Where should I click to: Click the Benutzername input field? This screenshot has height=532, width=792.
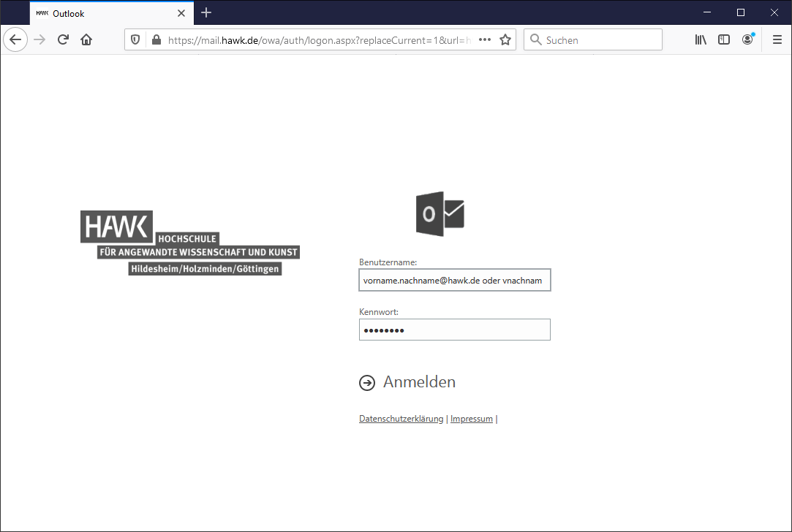coord(454,280)
